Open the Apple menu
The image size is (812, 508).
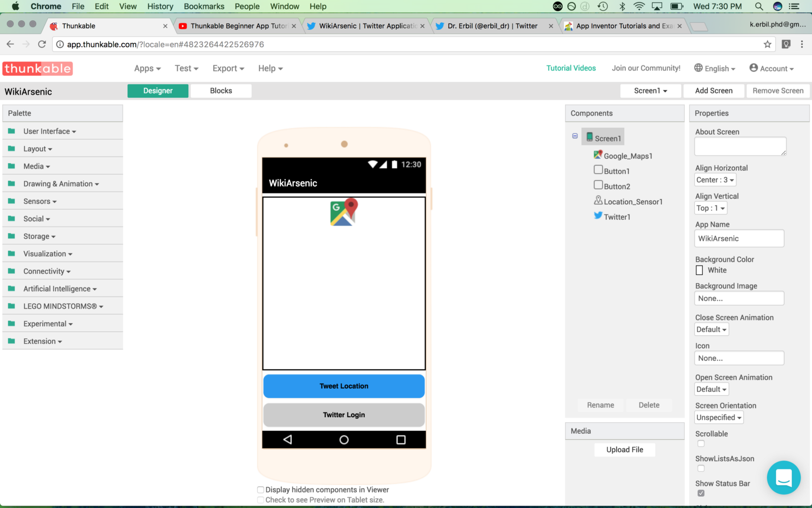(15, 6)
